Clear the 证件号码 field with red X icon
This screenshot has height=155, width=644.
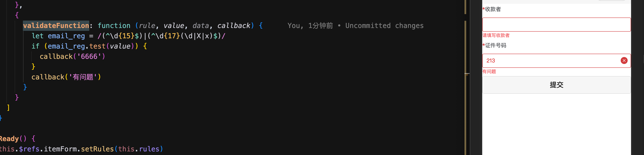[x=624, y=60]
